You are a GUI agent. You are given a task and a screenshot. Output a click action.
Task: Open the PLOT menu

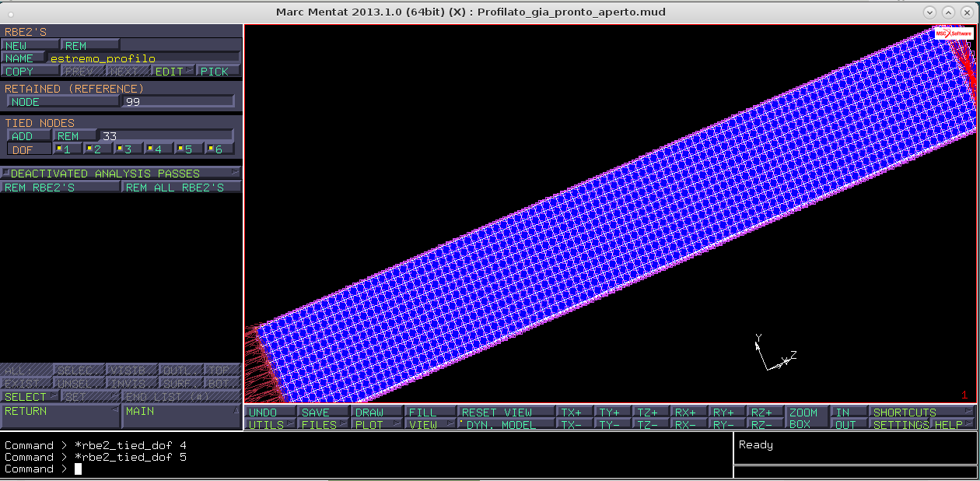(377, 425)
